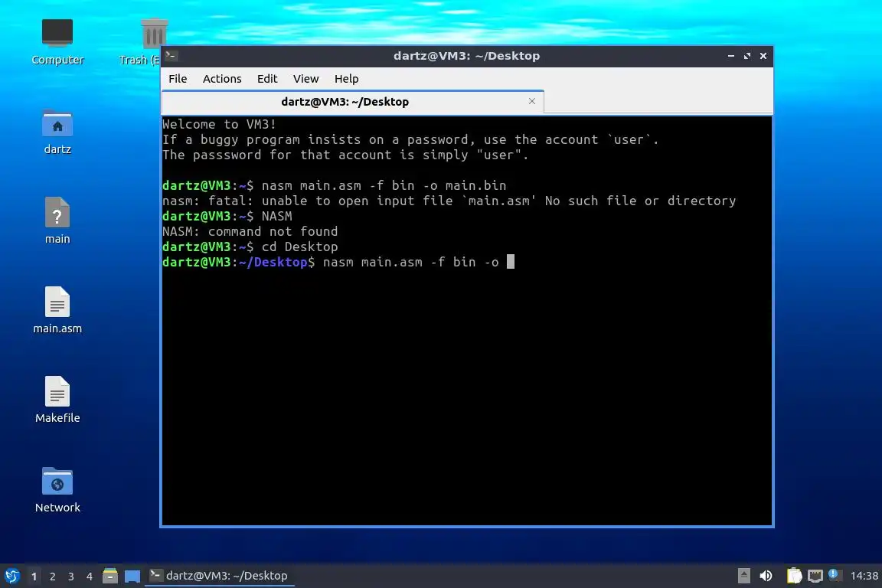Screen dimensions: 882x588
Task: Click the show desktop panel icon
Action: (132, 576)
